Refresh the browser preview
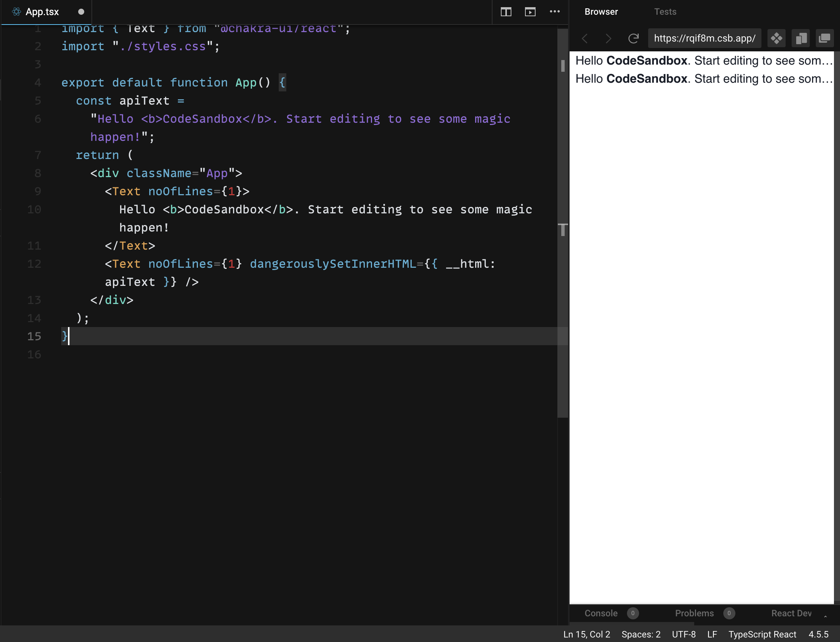The image size is (840, 642). [634, 38]
